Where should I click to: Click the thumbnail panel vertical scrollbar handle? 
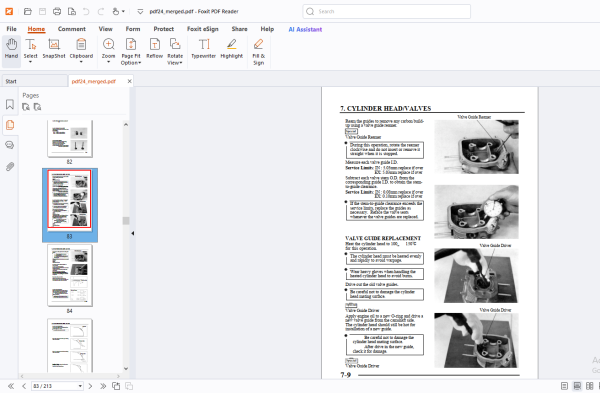[126, 221]
